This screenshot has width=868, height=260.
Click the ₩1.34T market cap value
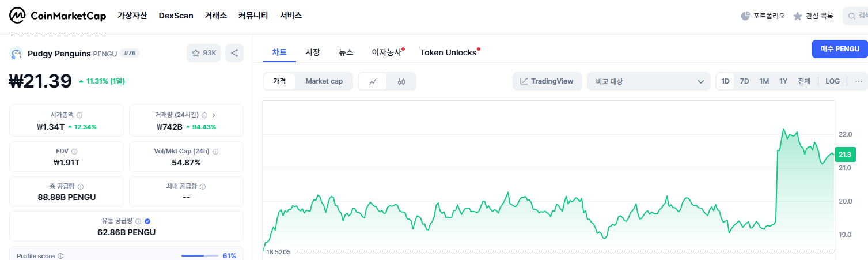pos(51,127)
